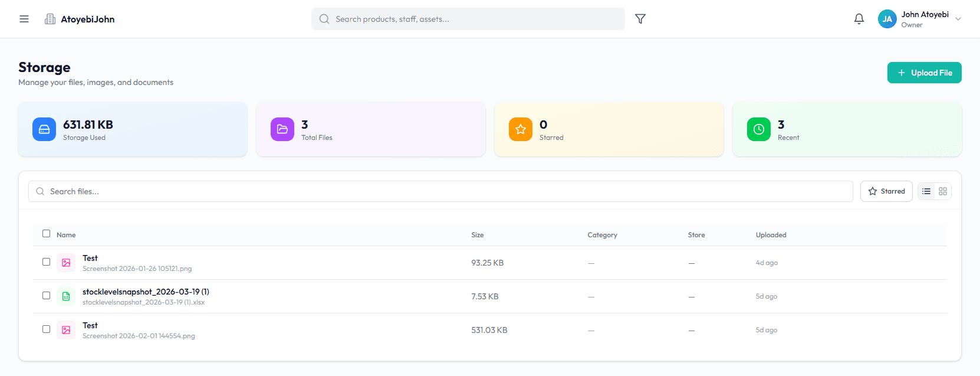Check the box for stocklevelsnapshot_2026-03-19 (1).xlsx
980x376 pixels.
[x=46, y=296]
